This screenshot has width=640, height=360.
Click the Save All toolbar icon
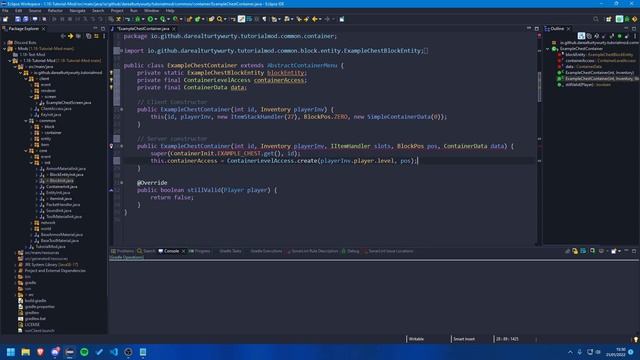pyautogui.click(x=25, y=19)
